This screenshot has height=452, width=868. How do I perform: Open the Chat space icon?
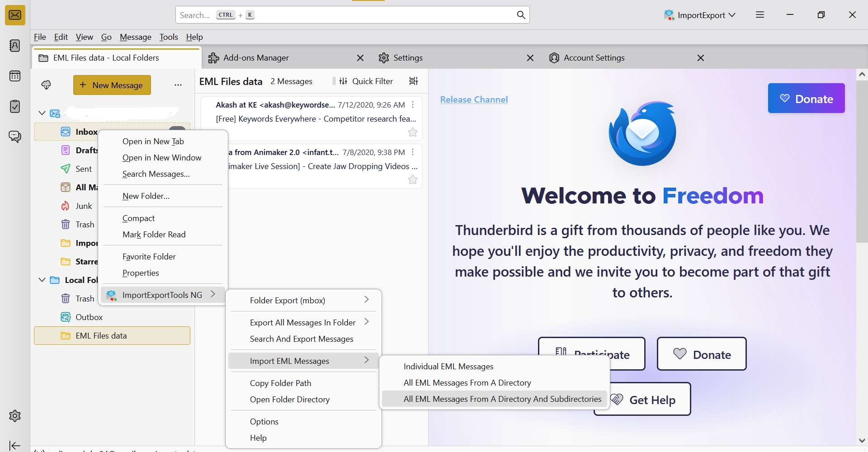click(15, 136)
